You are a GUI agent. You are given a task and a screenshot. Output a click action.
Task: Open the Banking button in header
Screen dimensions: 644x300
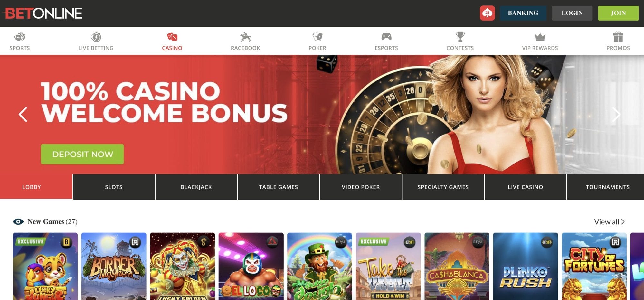[x=523, y=13]
